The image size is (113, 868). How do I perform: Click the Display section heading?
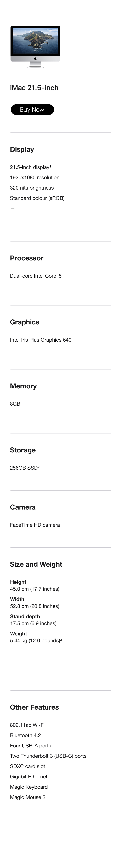[x=22, y=149]
